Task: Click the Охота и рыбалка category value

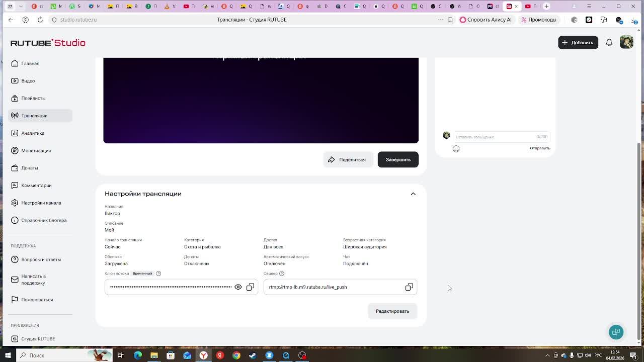Action: (202, 247)
